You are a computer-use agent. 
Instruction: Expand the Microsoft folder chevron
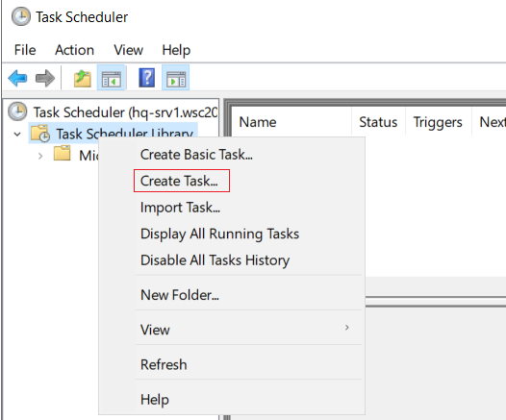click(40, 156)
